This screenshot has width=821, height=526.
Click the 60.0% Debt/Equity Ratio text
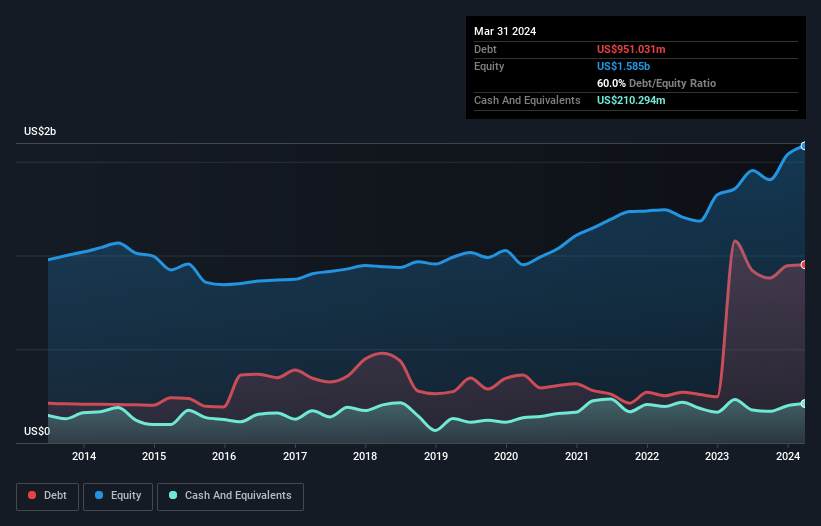pos(656,83)
